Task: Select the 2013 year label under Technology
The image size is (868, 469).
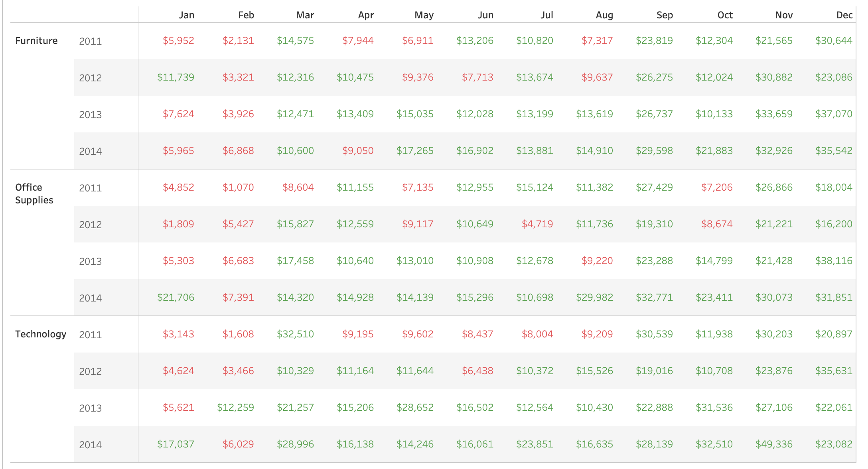Action: point(91,408)
